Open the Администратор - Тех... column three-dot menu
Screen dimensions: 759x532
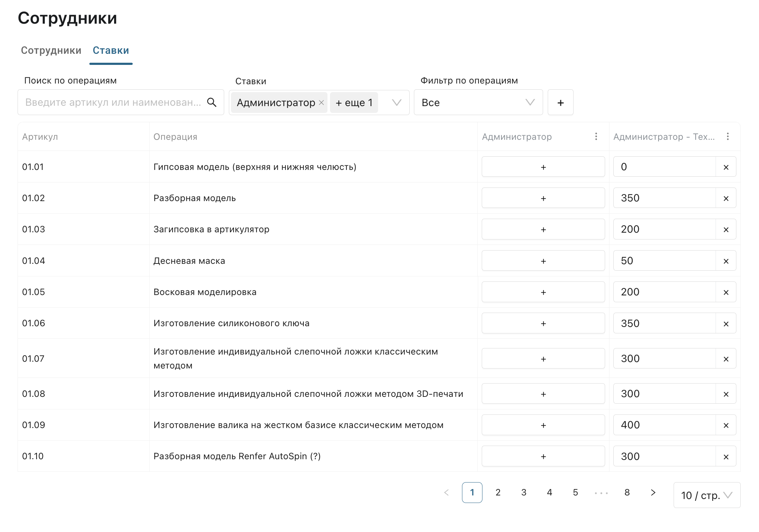click(727, 137)
